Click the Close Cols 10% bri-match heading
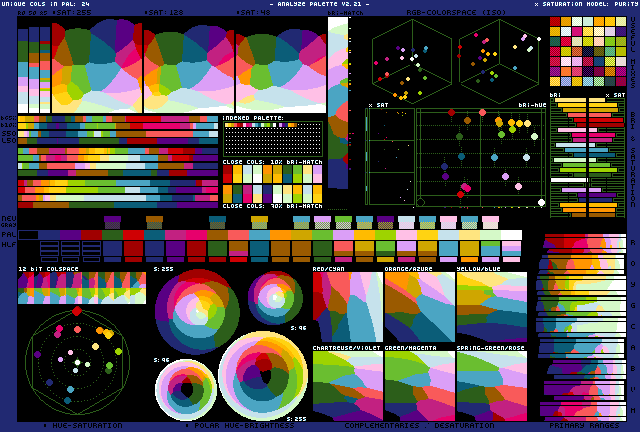Image resolution: width=640 pixels, height=432 pixels. coord(272,160)
